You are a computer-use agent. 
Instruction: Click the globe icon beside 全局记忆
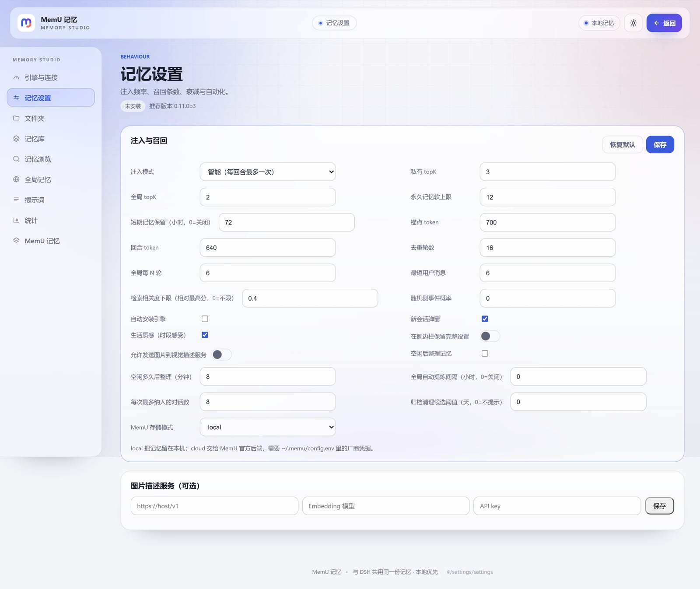(x=16, y=179)
